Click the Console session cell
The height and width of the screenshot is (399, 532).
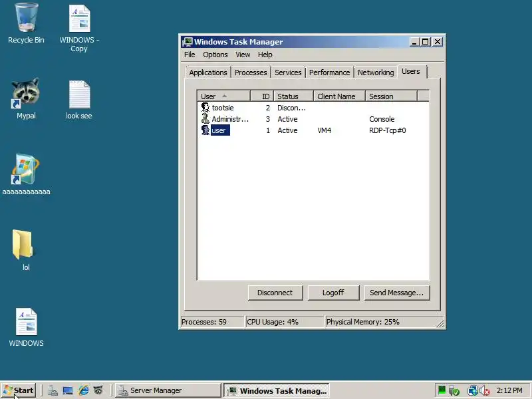tap(382, 119)
